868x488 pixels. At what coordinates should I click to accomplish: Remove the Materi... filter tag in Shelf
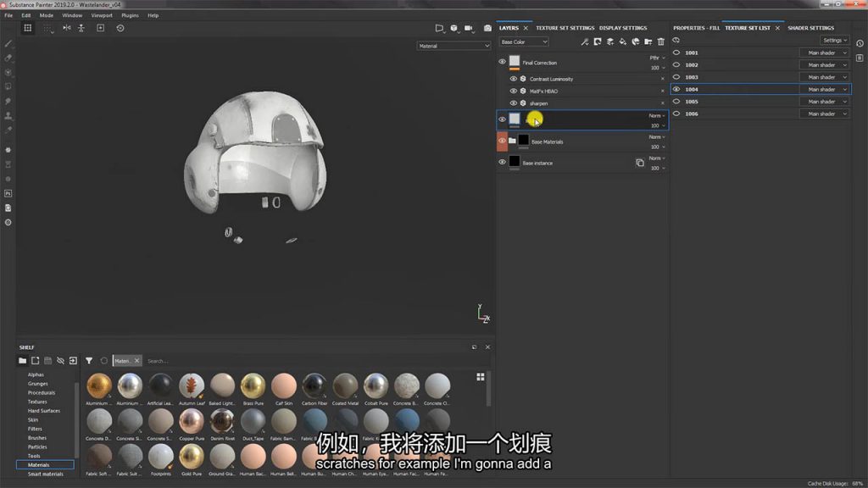[136, 361]
